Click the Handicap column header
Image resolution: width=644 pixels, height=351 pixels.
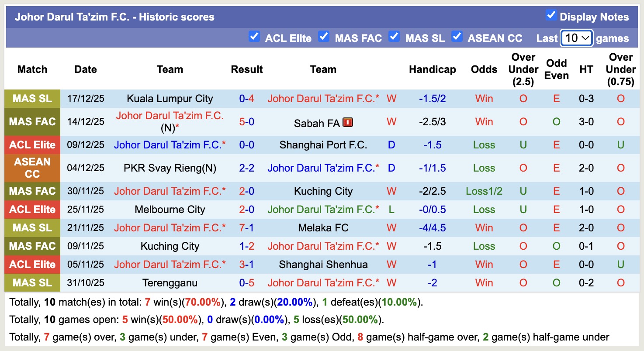432,69
